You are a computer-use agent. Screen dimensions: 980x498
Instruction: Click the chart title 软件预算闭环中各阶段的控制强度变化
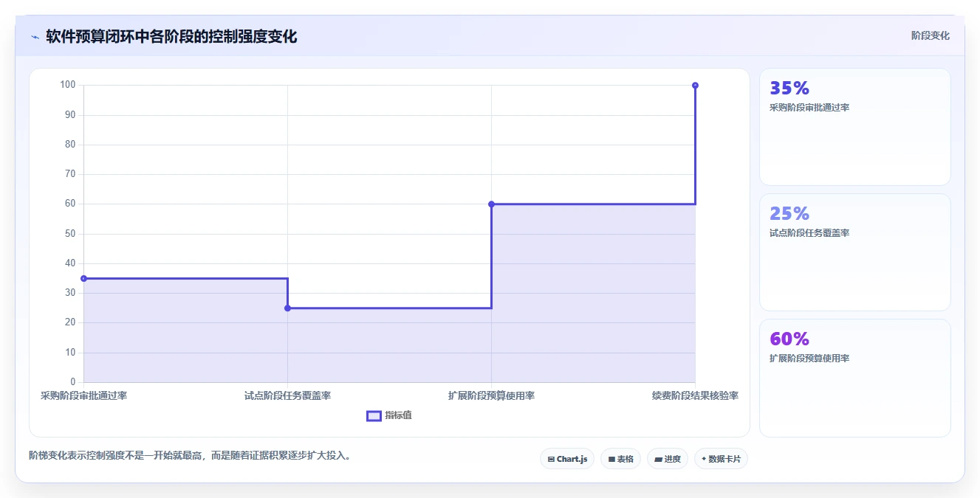point(171,36)
